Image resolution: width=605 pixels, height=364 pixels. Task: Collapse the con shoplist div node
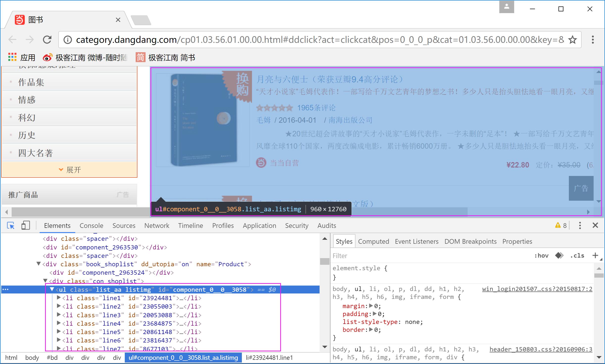(x=45, y=281)
